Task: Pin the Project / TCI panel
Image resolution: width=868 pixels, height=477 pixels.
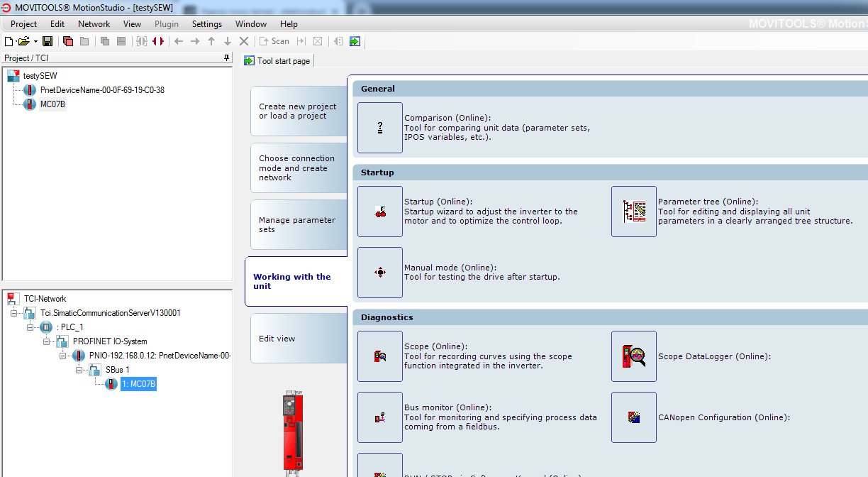Action: click(227, 58)
